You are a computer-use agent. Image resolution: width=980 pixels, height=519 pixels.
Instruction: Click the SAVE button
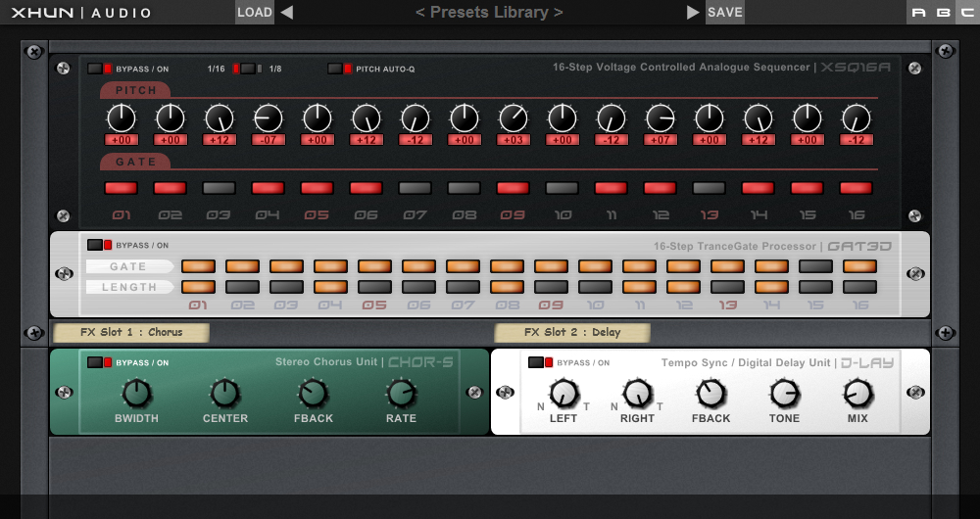(725, 13)
